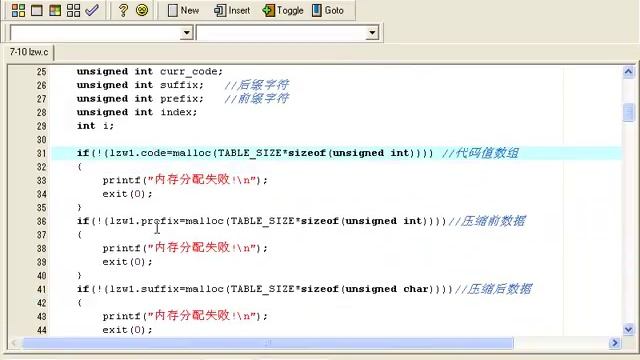Click the horizontal scrollbar thumb
The image size is (640, 360).
(268, 343)
